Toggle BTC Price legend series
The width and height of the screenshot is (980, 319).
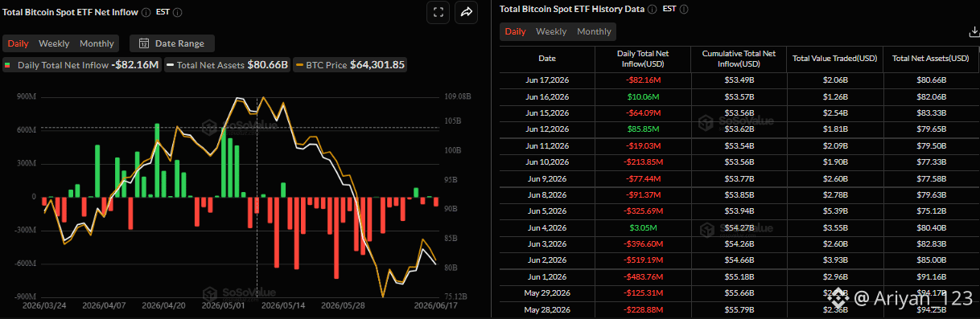(351, 65)
